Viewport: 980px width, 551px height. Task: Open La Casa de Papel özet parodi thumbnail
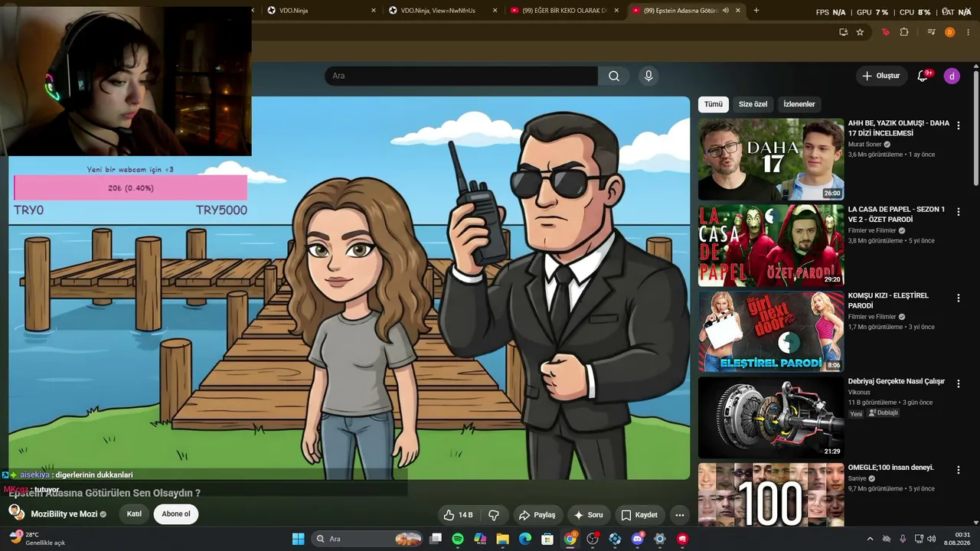[x=771, y=246]
